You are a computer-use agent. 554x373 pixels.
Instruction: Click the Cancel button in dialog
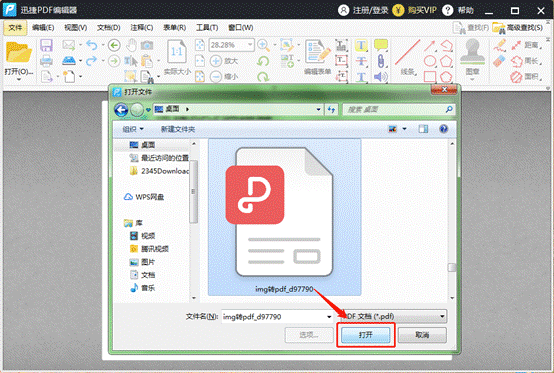point(422,334)
